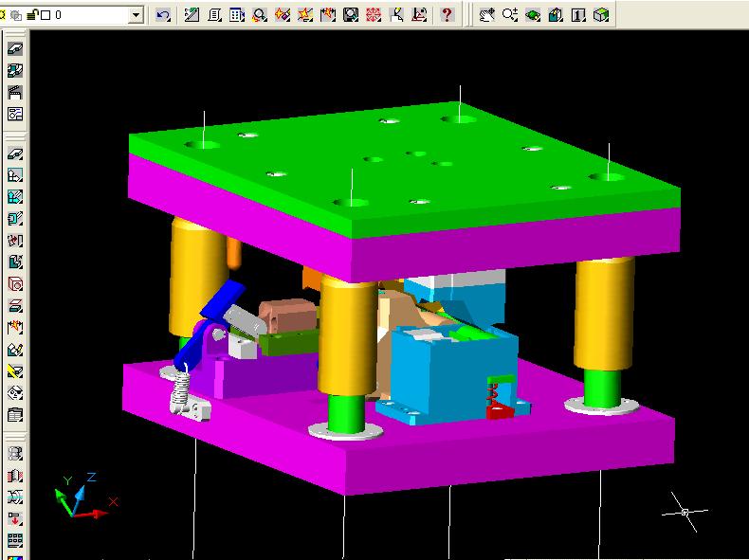The height and width of the screenshot is (560, 749).
Task: Click the teal plate with red outline icon
Action: [15, 305]
